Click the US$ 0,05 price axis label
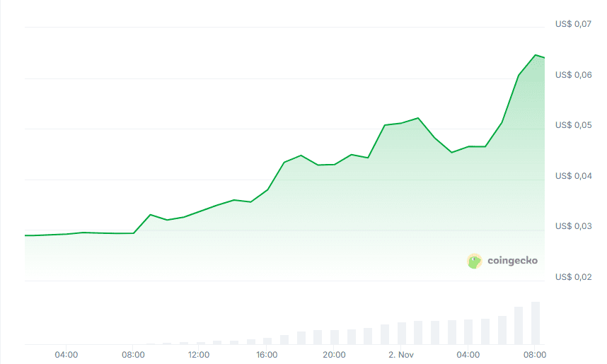 573,125
